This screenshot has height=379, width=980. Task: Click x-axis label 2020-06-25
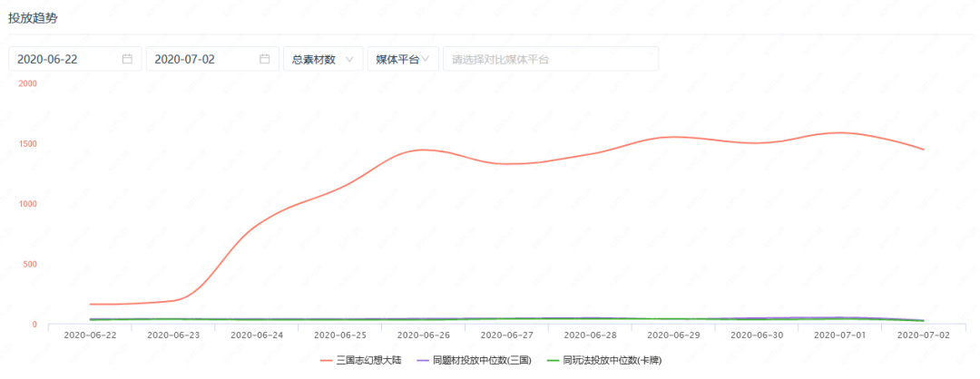tap(340, 335)
